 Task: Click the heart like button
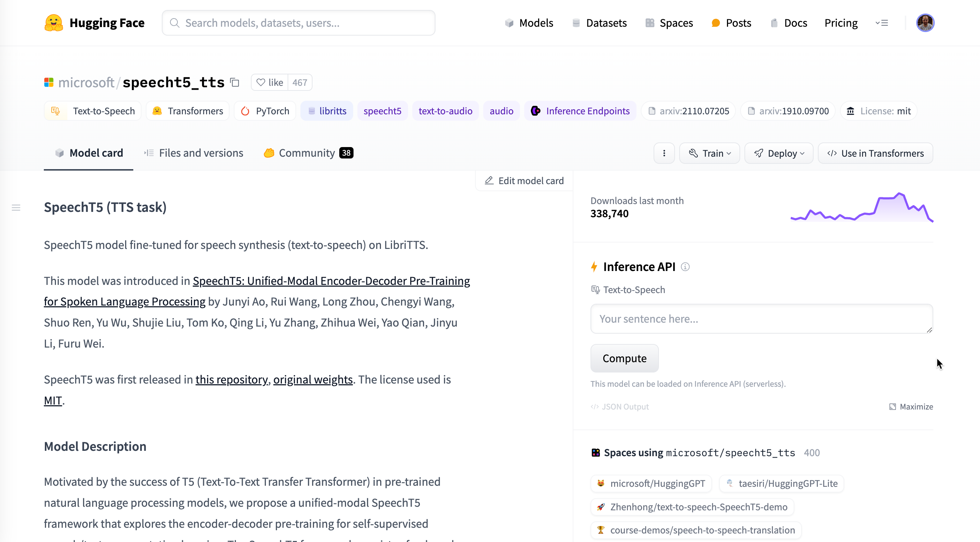269,83
